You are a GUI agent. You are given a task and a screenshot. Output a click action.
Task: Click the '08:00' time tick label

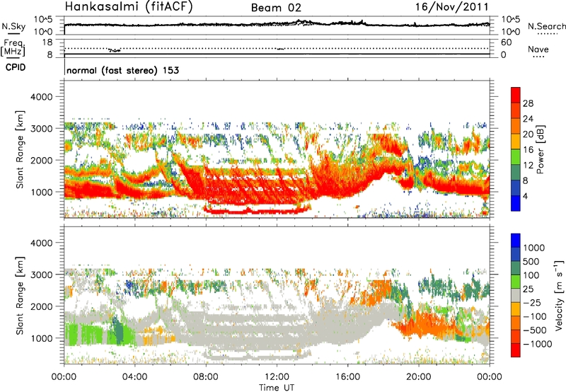coord(206,377)
